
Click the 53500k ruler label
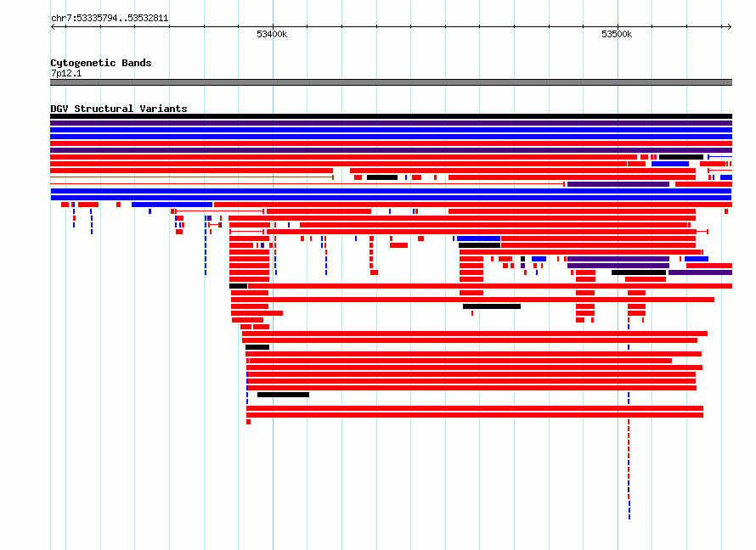617,34
